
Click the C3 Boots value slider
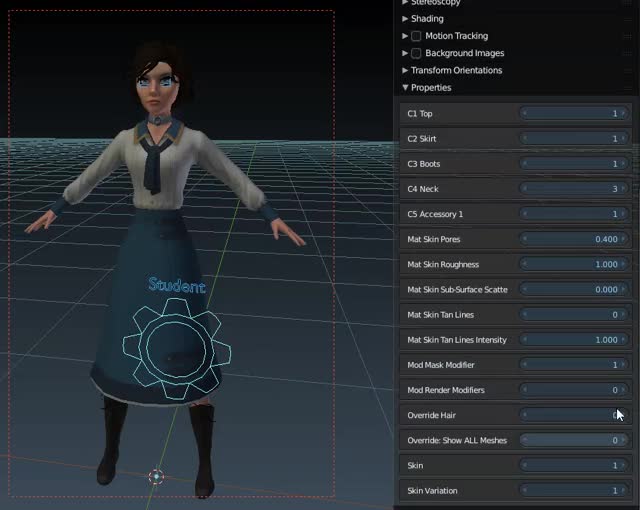(x=574, y=164)
